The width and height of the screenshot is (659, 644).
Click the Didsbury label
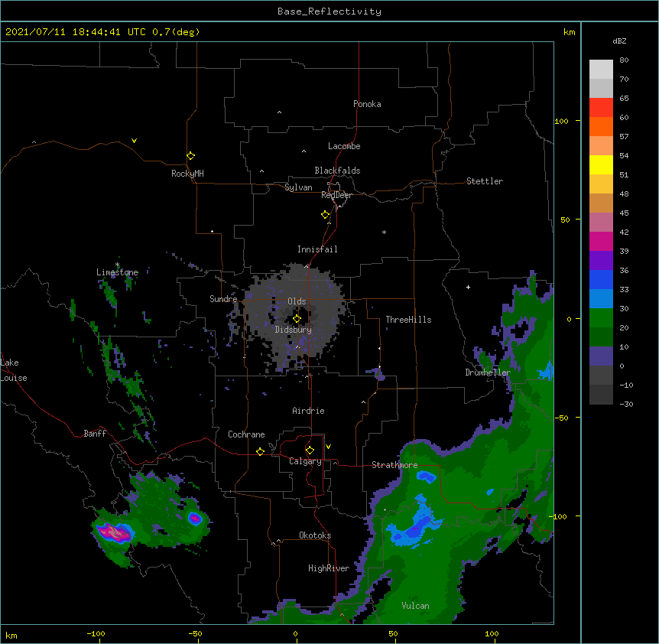coord(294,330)
